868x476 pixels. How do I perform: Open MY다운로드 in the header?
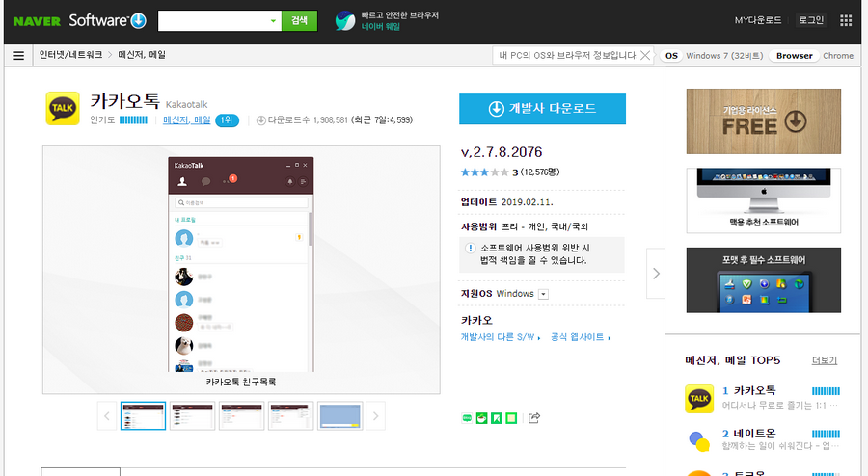(758, 20)
